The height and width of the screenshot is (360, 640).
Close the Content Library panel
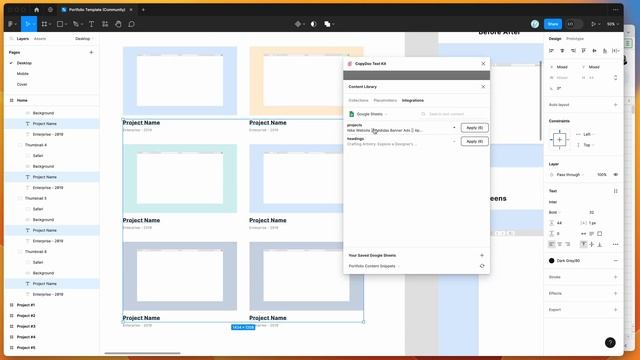(483, 87)
